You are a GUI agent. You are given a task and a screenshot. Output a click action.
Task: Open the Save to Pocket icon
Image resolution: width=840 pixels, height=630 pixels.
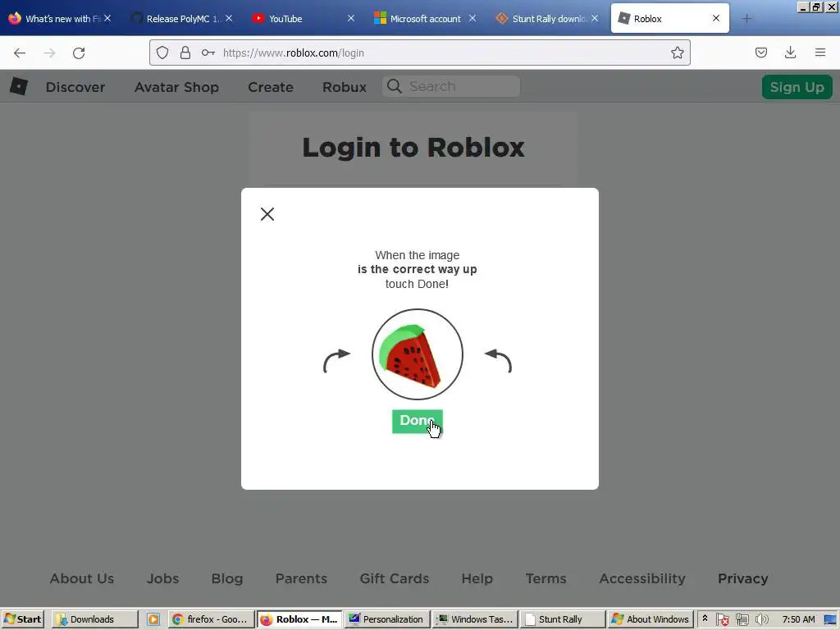(761, 52)
